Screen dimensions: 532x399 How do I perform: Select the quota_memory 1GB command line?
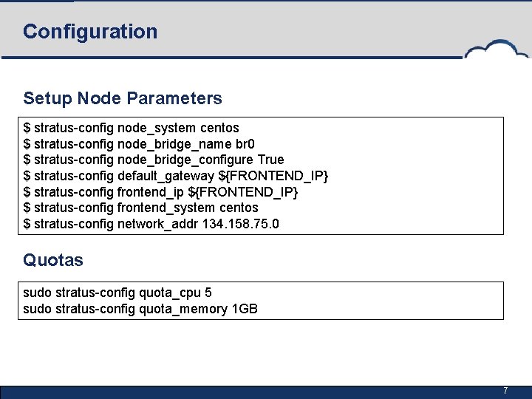[140, 309]
